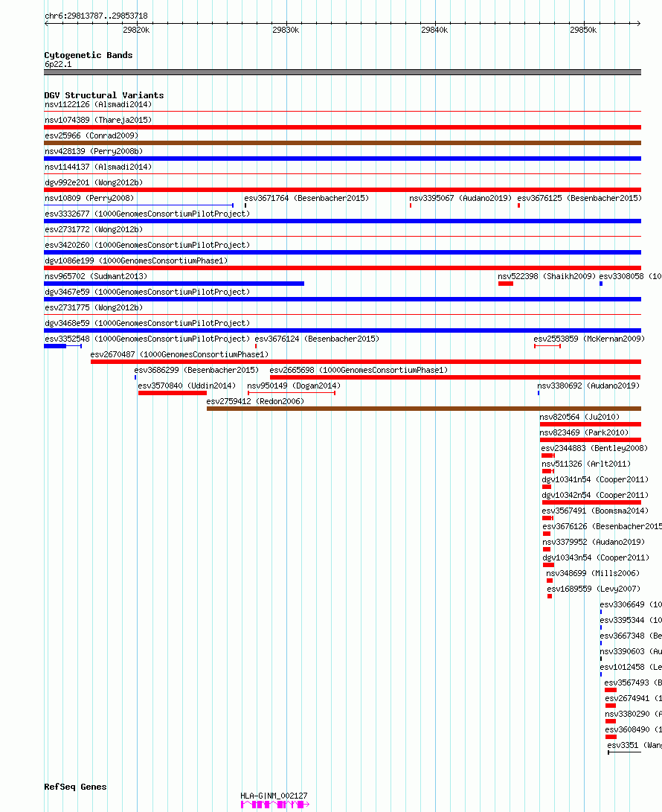The width and height of the screenshot is (662, 812).
Task: Select esv3567491 (Boomsma2014) label
Action: [x=595, y=511]
